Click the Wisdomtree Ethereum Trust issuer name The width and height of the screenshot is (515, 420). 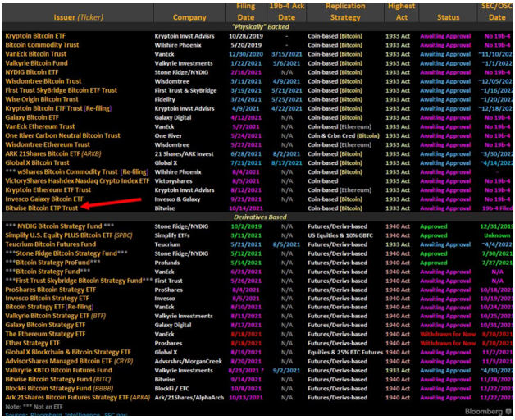tap(48, 144)
